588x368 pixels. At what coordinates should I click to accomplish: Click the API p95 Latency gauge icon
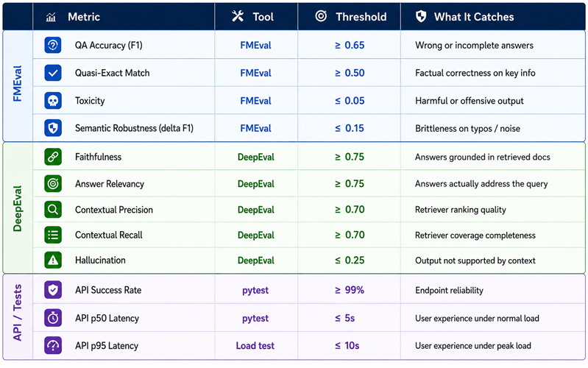click(x=53, y=345)
